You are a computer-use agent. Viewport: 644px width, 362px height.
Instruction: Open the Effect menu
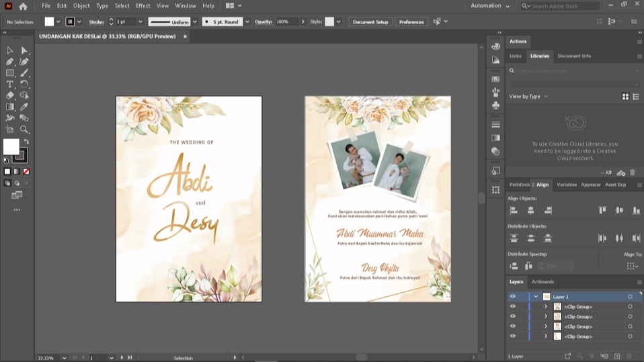coord(143,6)
